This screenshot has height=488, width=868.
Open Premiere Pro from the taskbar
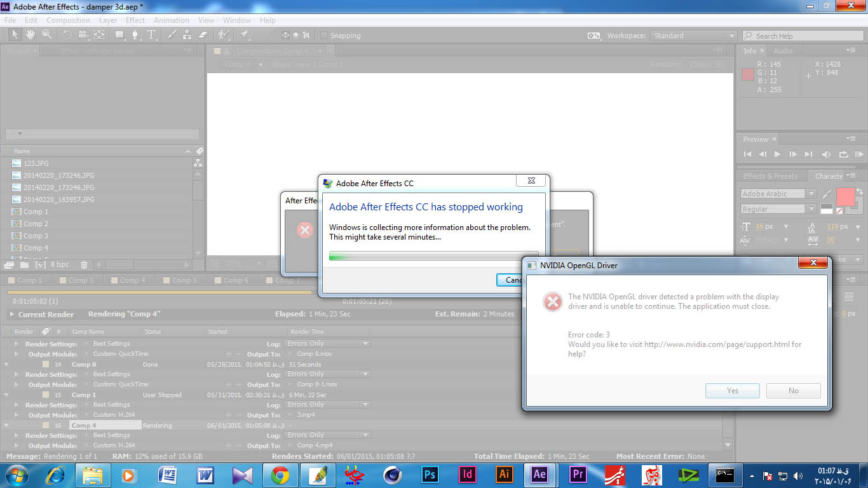click(578, 474)
